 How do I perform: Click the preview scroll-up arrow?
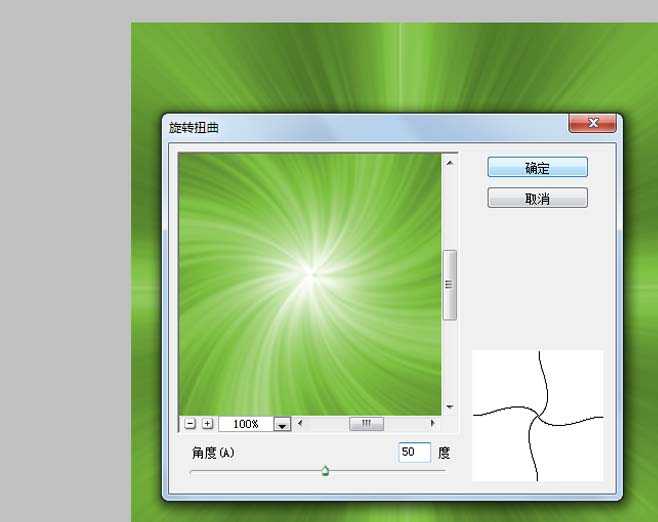[450, 163]
